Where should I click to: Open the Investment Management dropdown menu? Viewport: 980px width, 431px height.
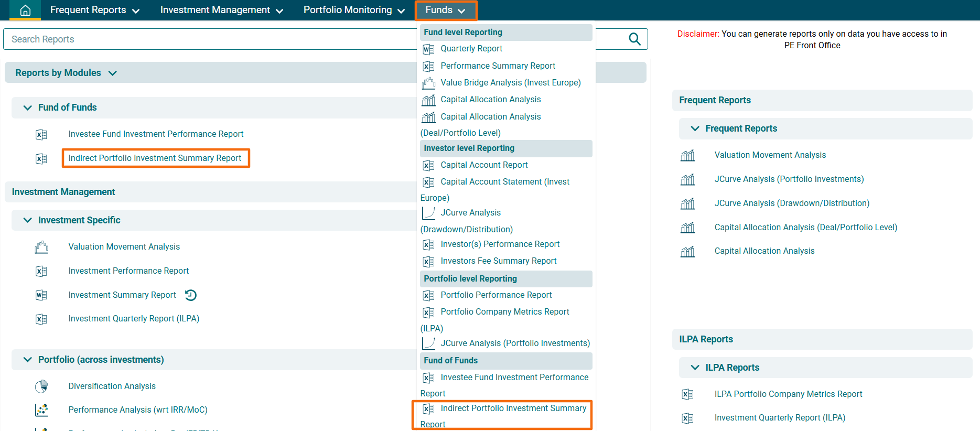click(x=221, y=10)
